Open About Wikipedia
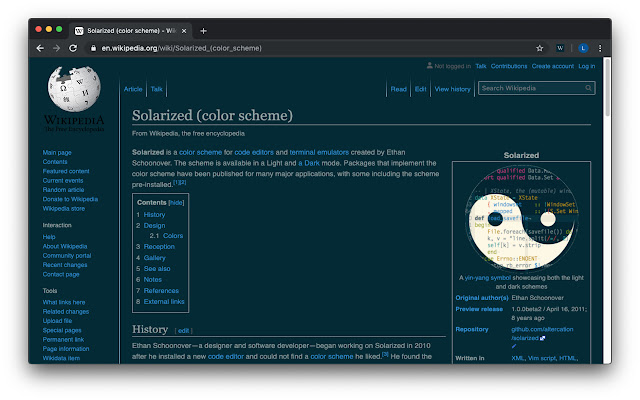Image resolution: width=640 pixels, height=400 pixels. click(65, 247)
